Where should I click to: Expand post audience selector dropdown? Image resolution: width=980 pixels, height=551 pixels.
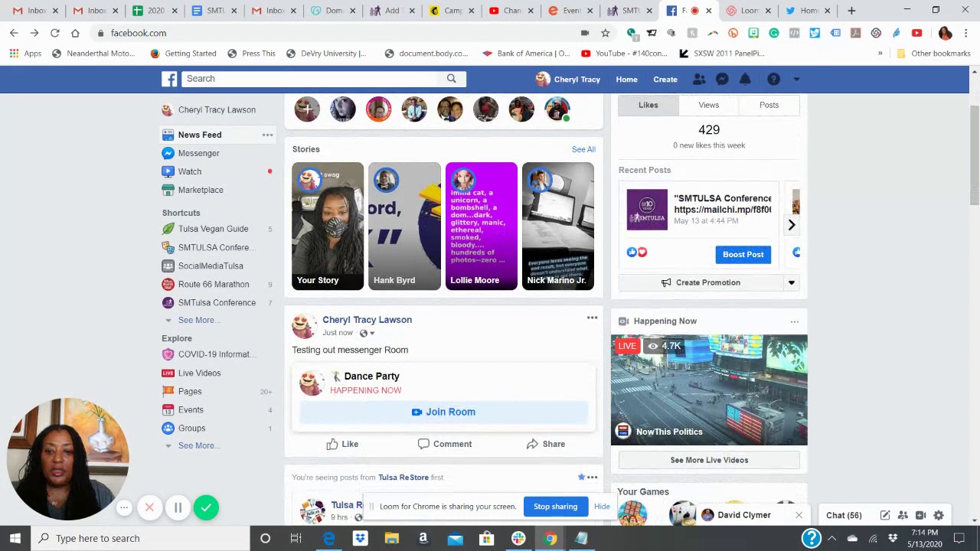367,333
